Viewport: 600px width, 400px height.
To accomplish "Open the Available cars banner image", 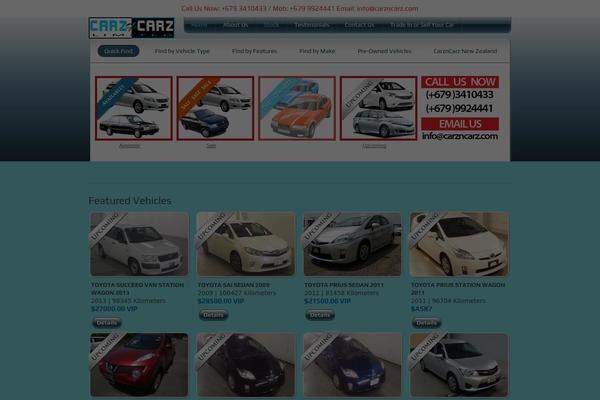I will (134, 108).
